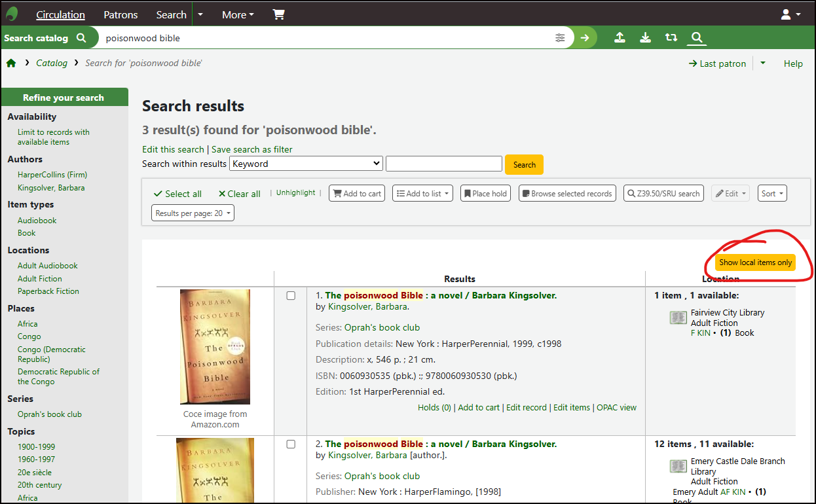Submit search with green arrow button
816x504 pixels.
[585, 38]
